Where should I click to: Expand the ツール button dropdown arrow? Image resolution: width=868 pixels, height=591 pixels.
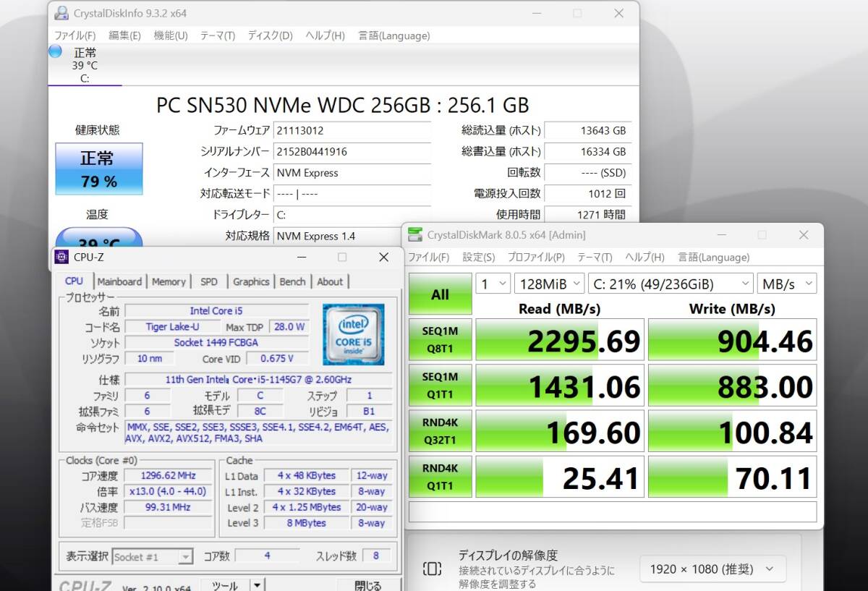tap(257, 585)
